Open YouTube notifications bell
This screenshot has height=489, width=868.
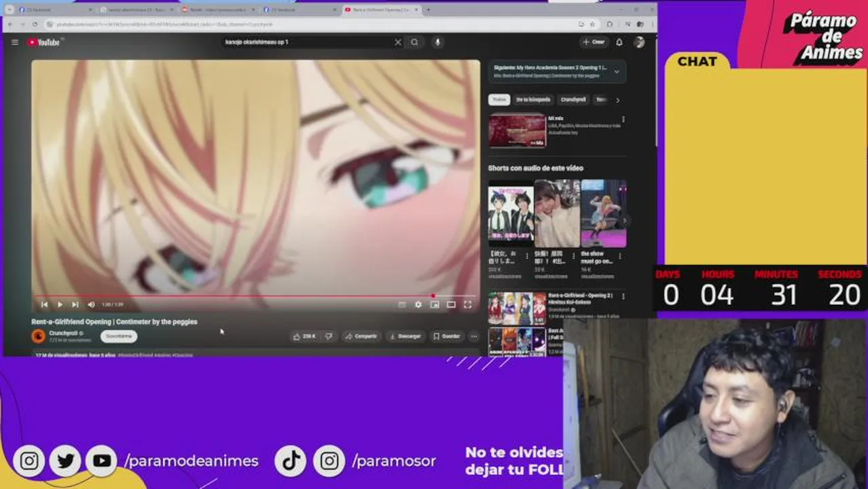click(x=619, y=42)
